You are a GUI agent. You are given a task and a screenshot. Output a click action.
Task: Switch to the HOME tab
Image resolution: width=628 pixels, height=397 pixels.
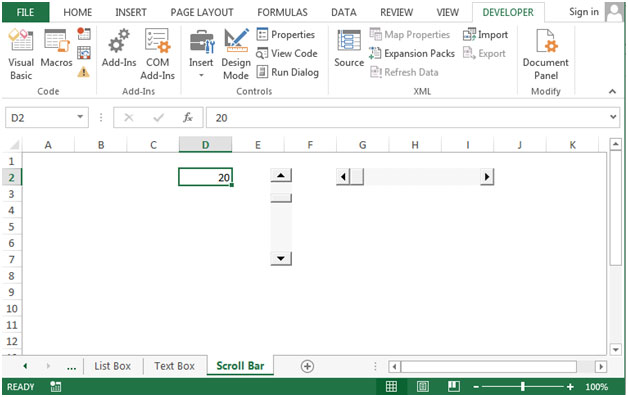78,12
